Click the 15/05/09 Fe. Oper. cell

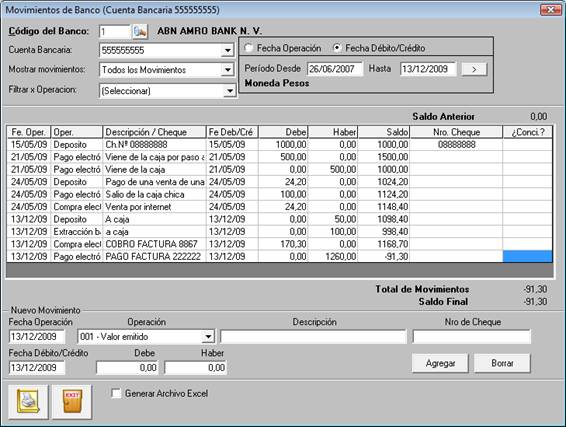coord(29,145)
